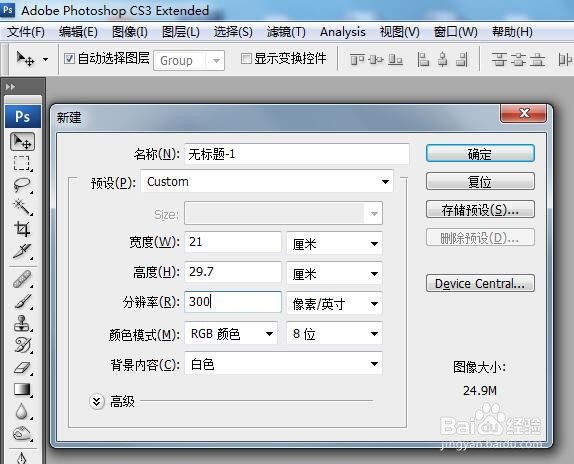The width and height of the screenshot is (574, 464).
Task: Click Align Horizontal Centers icon
Action: [x=443, y=59]
